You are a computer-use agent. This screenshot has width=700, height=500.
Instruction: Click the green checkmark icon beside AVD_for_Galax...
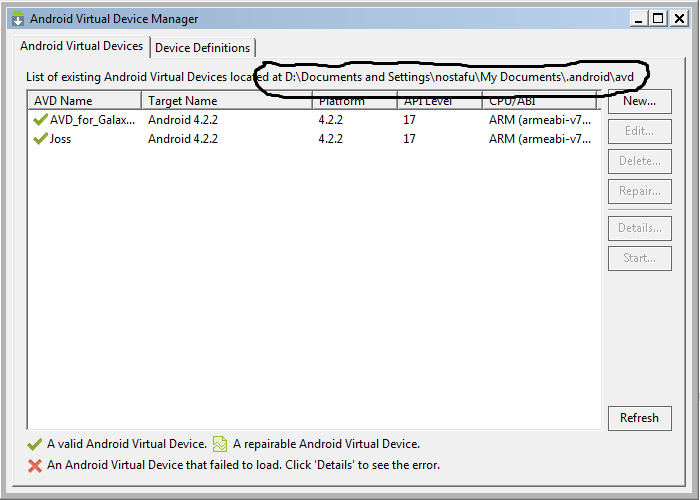(x=40, y=120)
